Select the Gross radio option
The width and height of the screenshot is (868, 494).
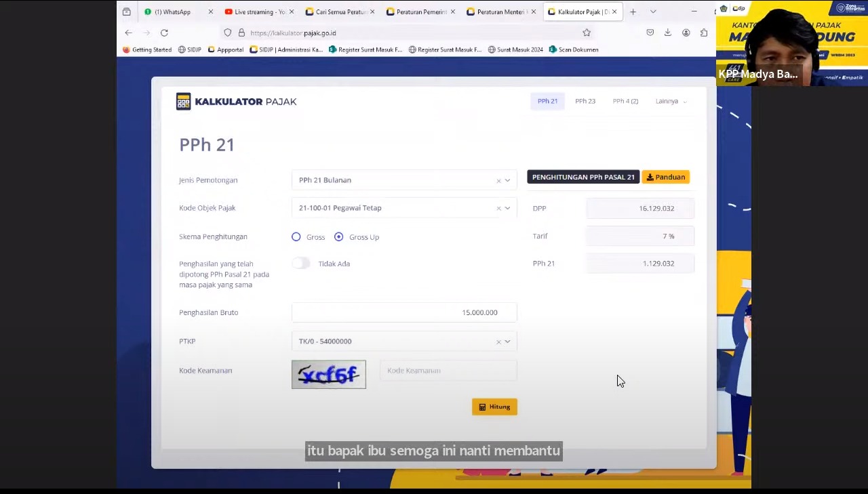(296, 236)
